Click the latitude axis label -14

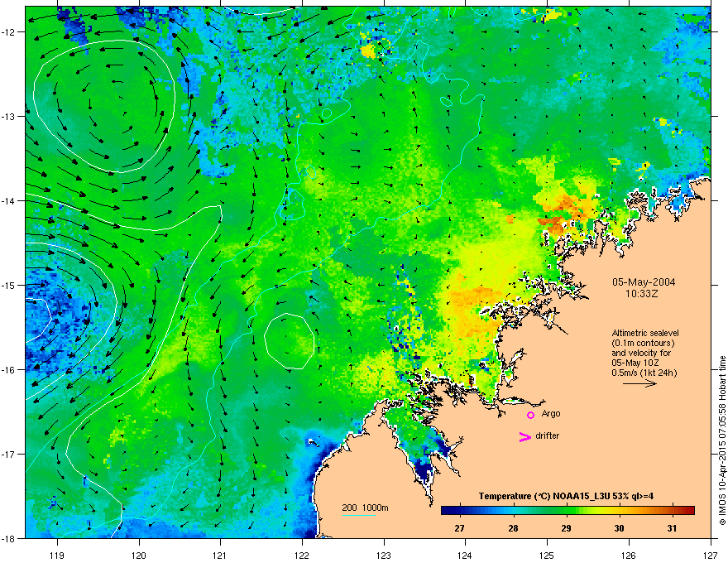[9, 200]
